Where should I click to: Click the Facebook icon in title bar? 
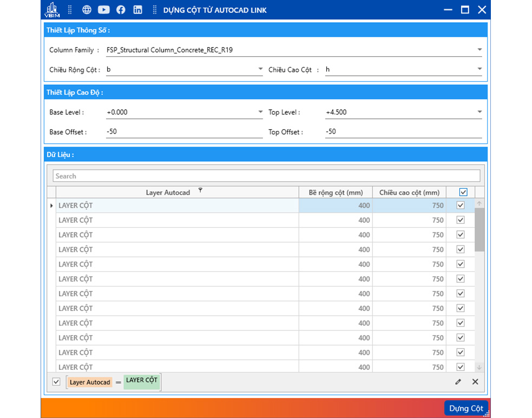click(x=121, y=10)
